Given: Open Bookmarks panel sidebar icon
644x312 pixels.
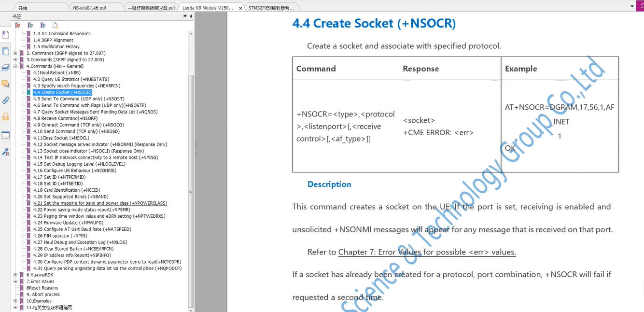Looking at the screenshot, I should point(5,35).
